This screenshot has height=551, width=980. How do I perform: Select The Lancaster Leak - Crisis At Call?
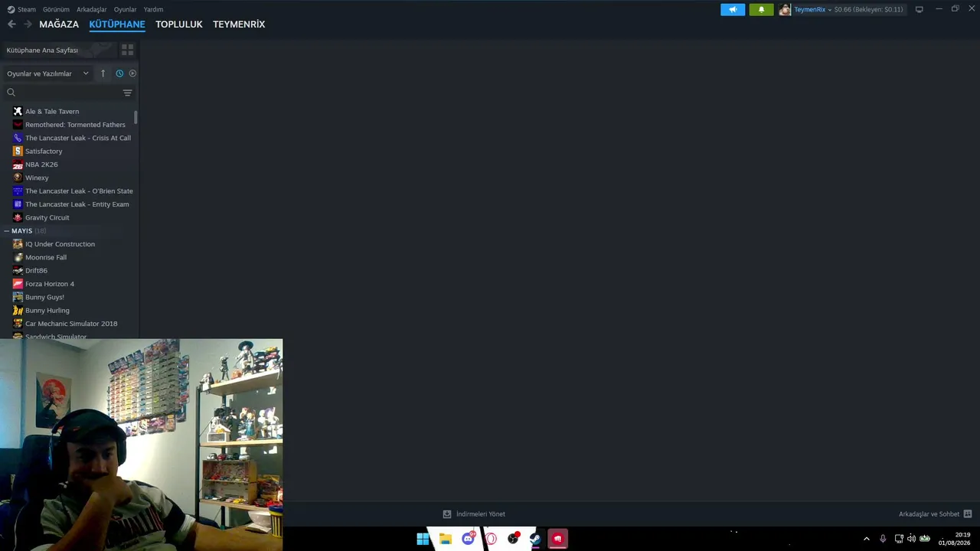tap(78, 138)
